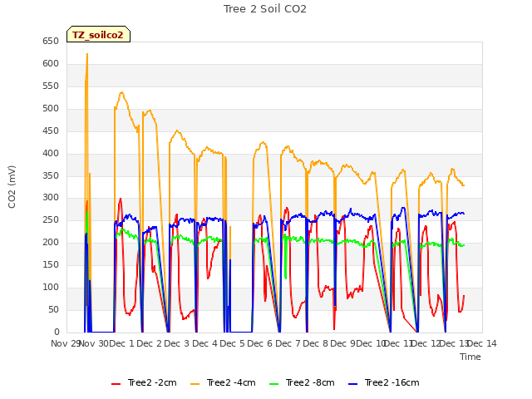The width and height of the screenshot is (532, 399).
Task: Click the 0 y-axis tick label
Action: pyautogui.click(x=57, y=332)
